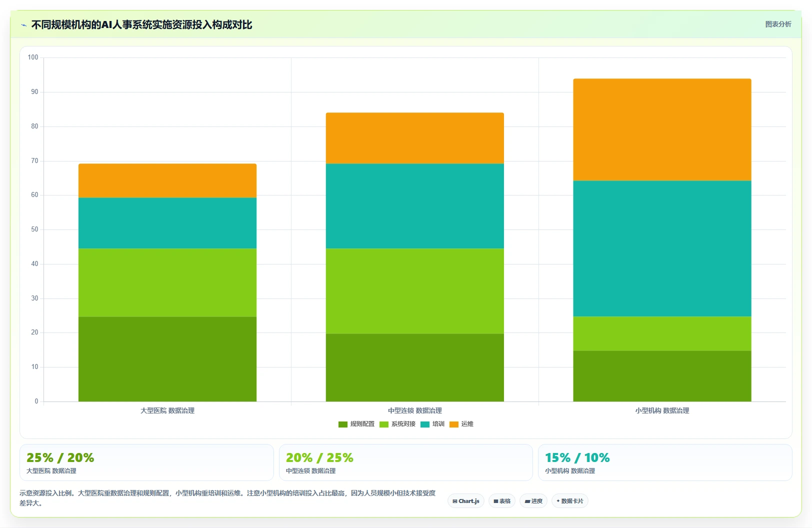
Task: Select the 表格 tag chip
Action: click(502, 501)
